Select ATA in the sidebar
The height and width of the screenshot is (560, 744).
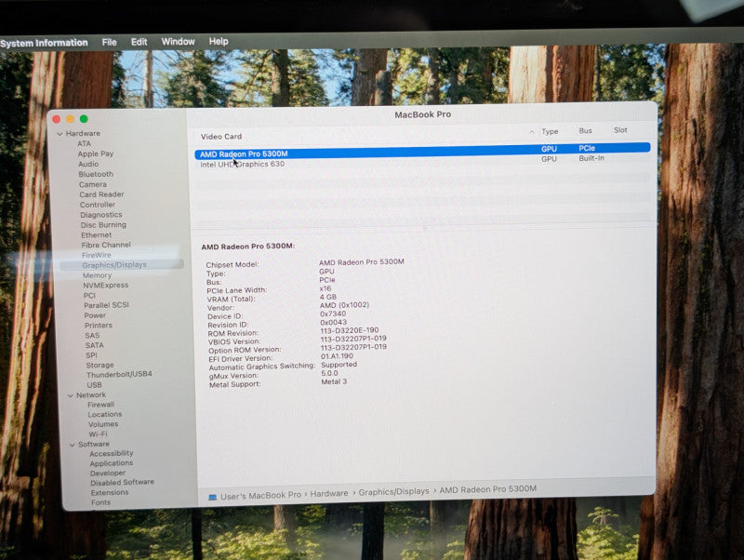[x=84, y=143]
